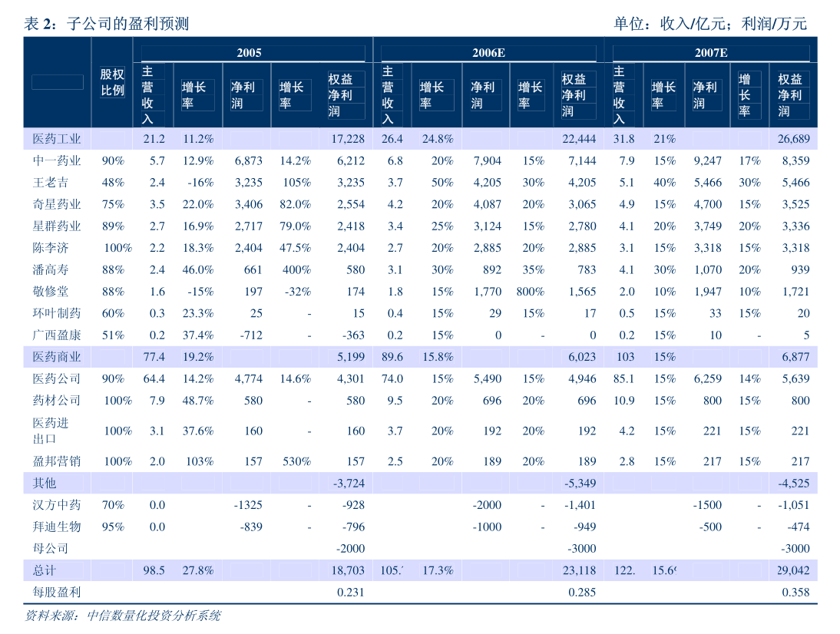Select the 2006E column group header

488,52
